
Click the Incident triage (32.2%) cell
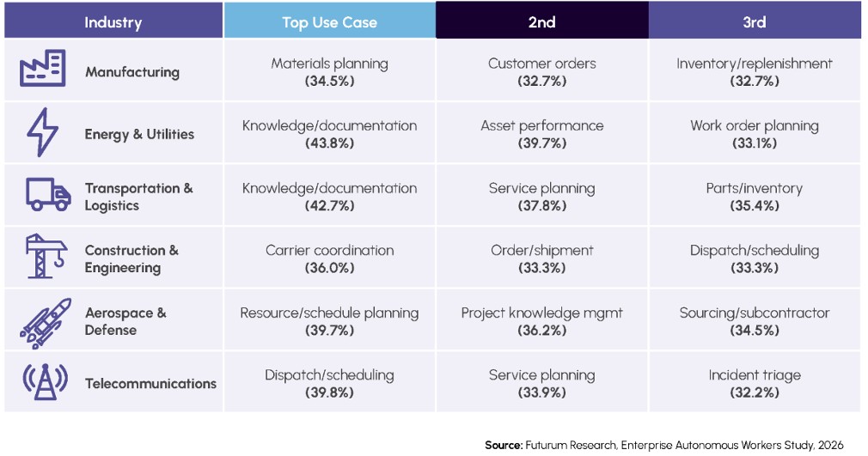click(755, 382)
